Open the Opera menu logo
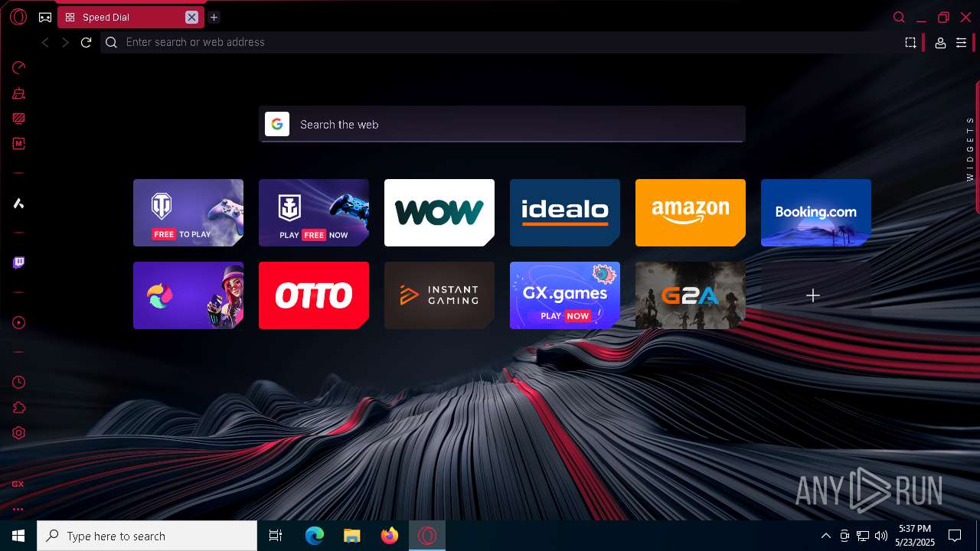The width and height of the screenshot is (980, 551). [x=18, y=17]
